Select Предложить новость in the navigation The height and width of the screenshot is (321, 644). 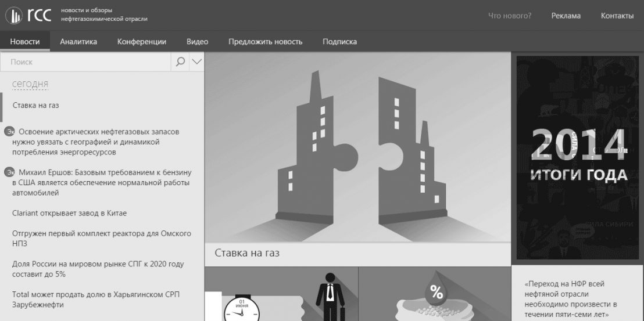tap(265, 41)
